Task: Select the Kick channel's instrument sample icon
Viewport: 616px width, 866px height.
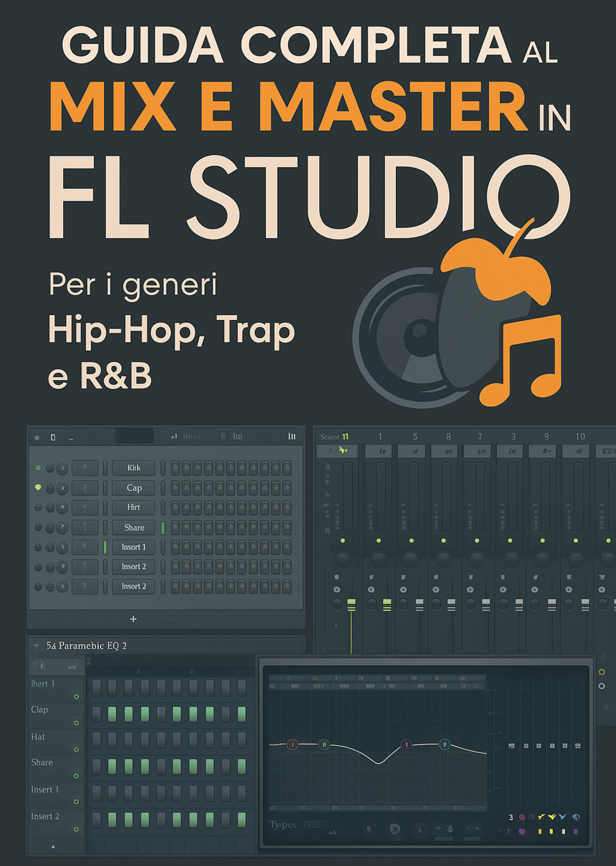Action: pos(85,468)
